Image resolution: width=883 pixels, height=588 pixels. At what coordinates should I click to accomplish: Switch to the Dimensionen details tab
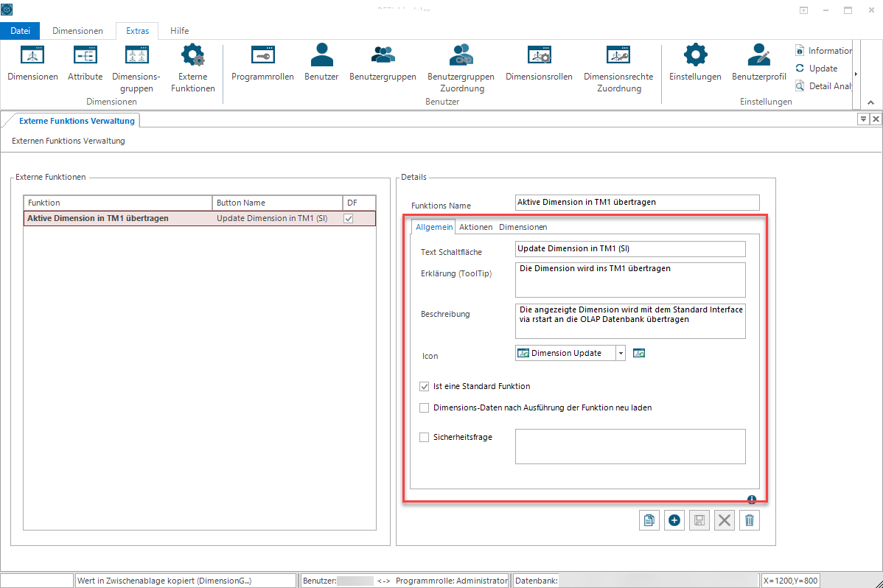pos(523,227)
